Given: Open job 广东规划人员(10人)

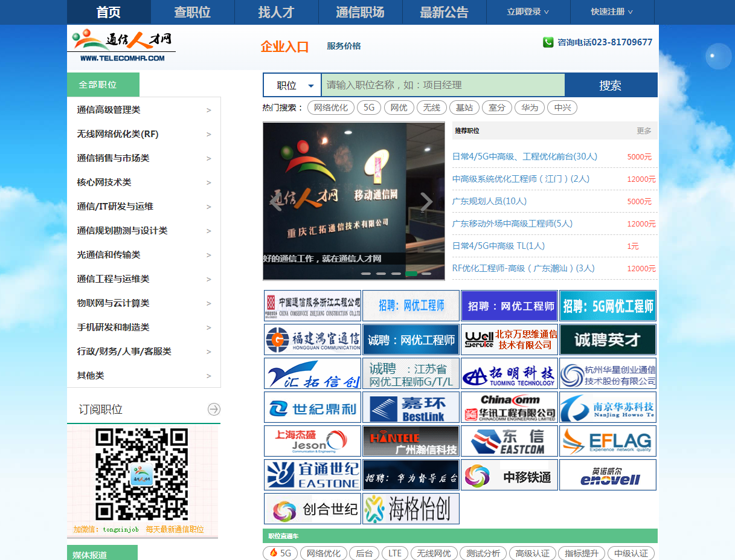Looking at the screenshot, I should 489,201.
